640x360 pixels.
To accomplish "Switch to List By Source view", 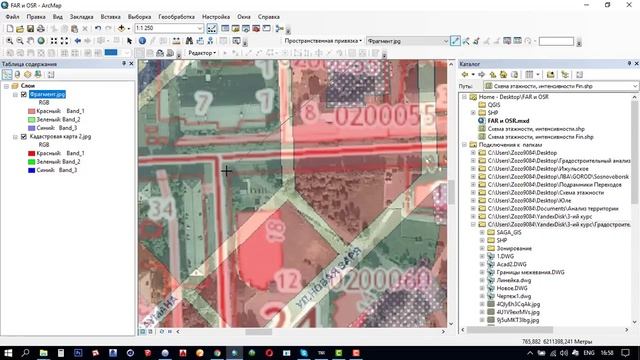I will [17, 74].
